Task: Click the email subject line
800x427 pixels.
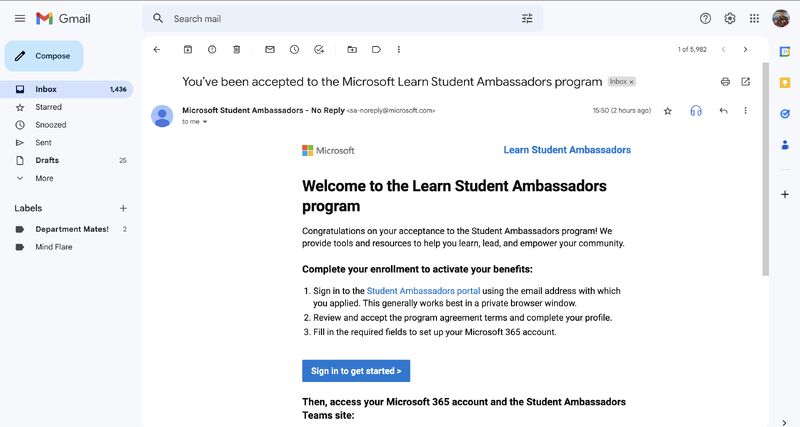Action: [x=392, y=82]
